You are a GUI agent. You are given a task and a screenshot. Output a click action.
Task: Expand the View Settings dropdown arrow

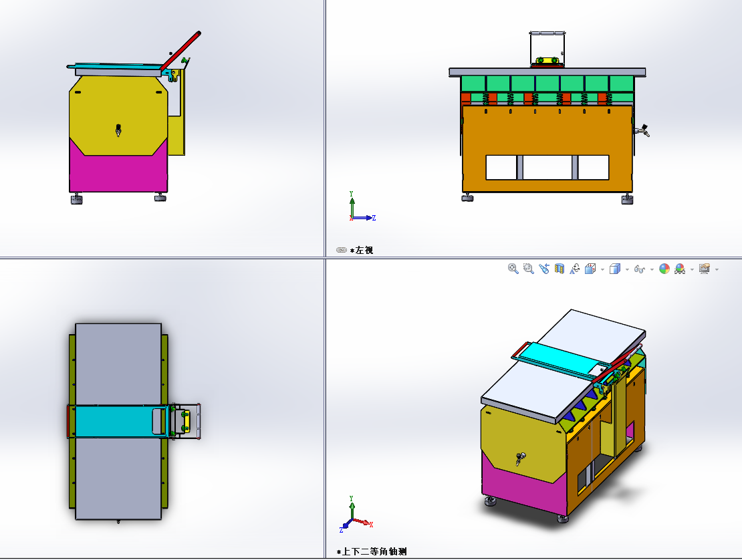click(x=717, y=269)
